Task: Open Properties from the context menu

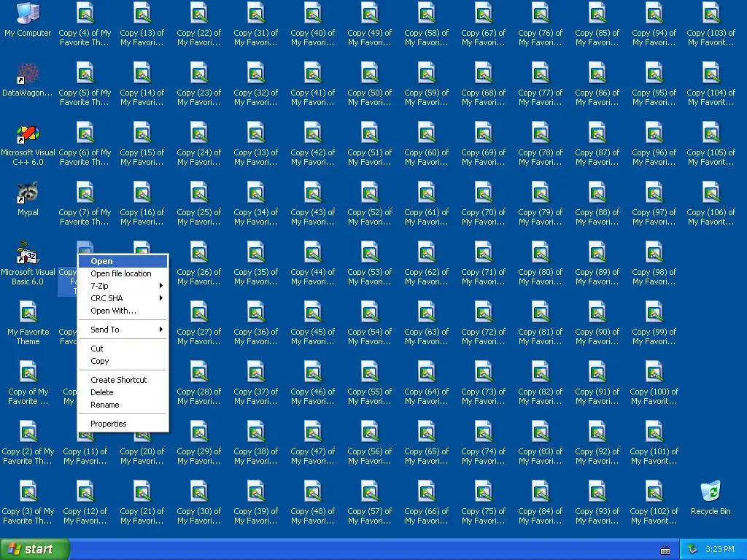Action: pyautogui.click(x=123, y=424)
